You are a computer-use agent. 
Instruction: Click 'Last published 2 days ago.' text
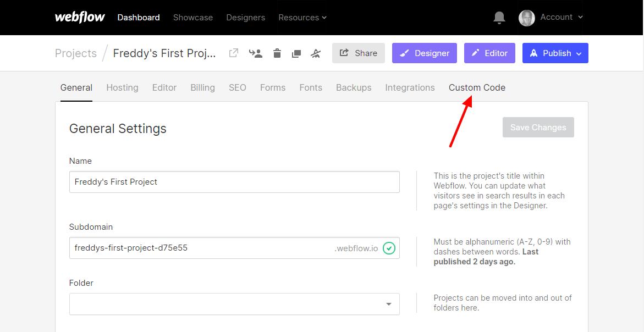point(486,257)
